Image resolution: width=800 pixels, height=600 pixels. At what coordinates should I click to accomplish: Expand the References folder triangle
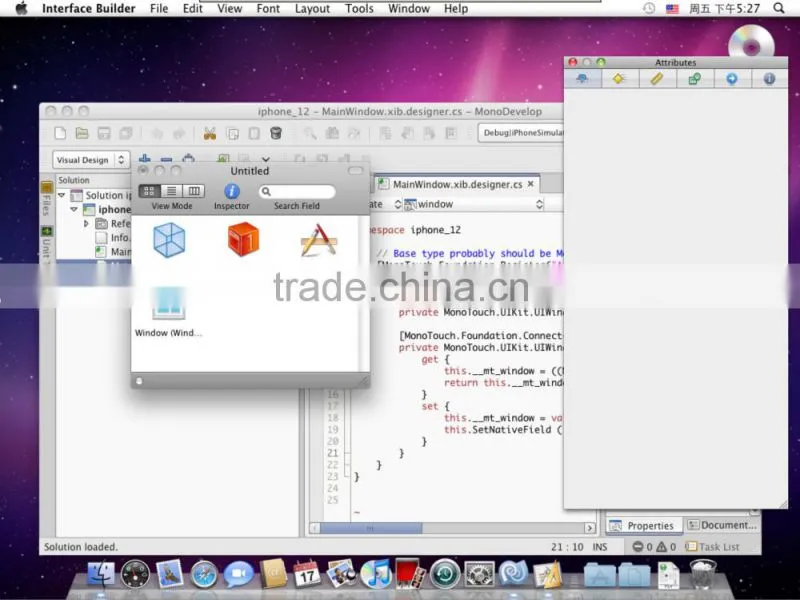[x=86, y=223]
